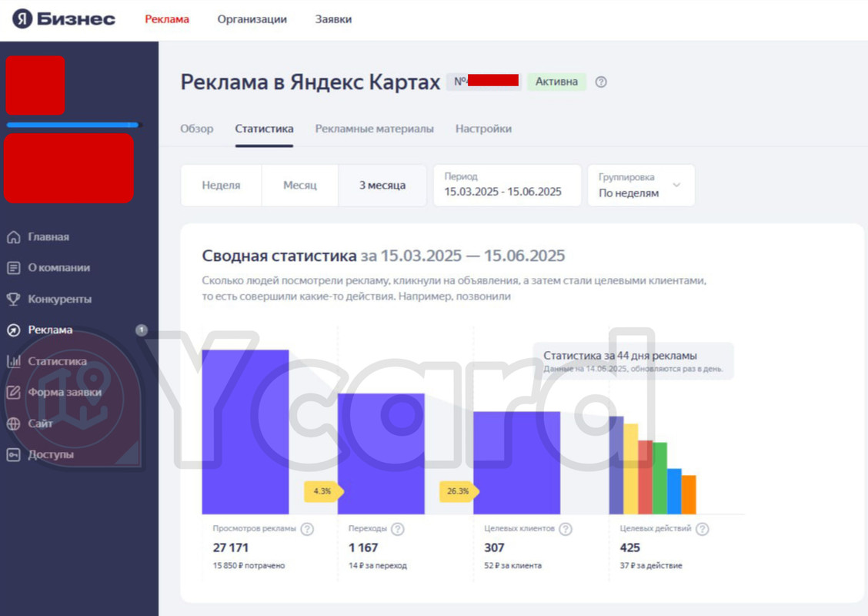The width and height of the screenshot is (868, 616).
Task: Click the Реклама arrow-circle sidebar icon
Action: coord(13,330)
